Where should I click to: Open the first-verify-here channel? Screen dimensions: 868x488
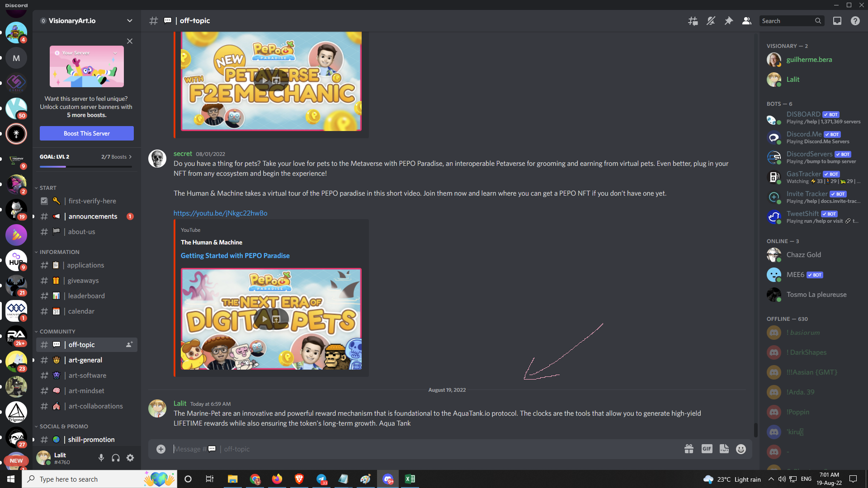coord(87,201)
